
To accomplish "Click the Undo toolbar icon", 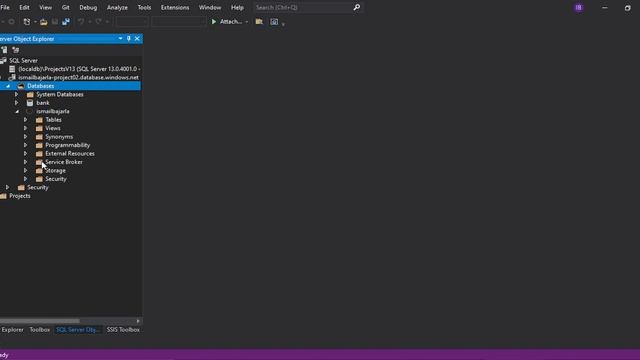I will click(x=81, y=22).
